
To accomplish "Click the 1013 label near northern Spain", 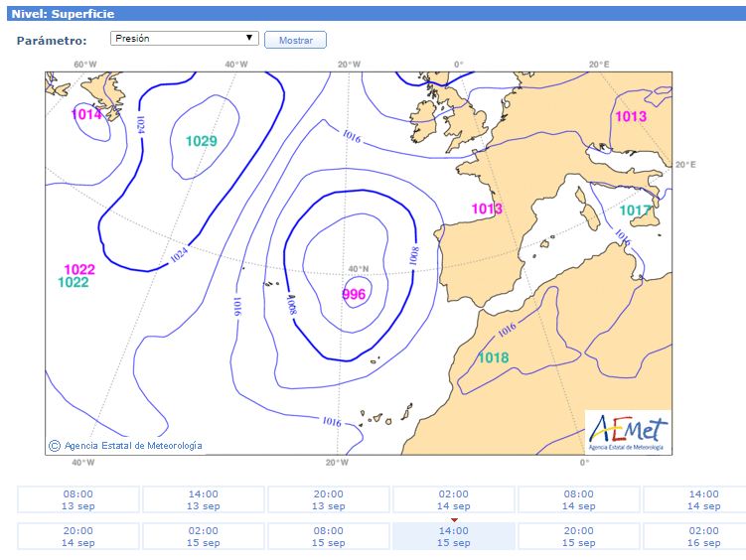I will coord(487,209).
